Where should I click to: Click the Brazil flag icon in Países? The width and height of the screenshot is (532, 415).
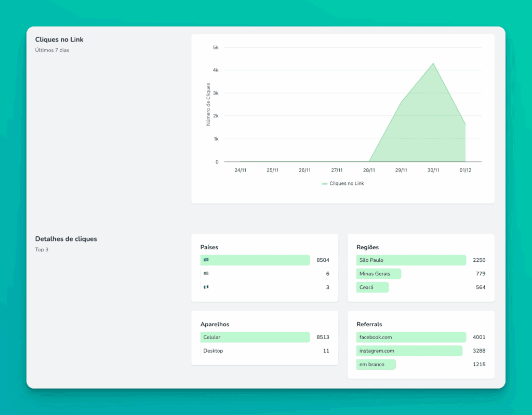[x=205, y=260]
